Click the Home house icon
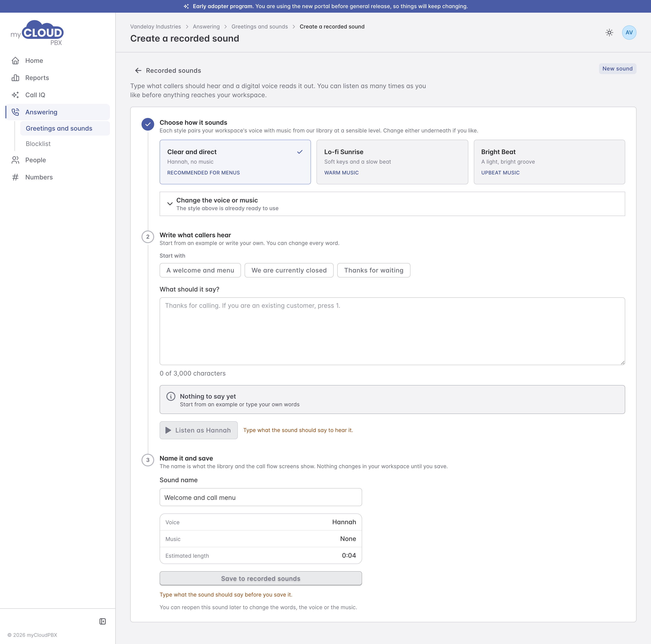Screen dimensions: 651x644 point(16,61)
